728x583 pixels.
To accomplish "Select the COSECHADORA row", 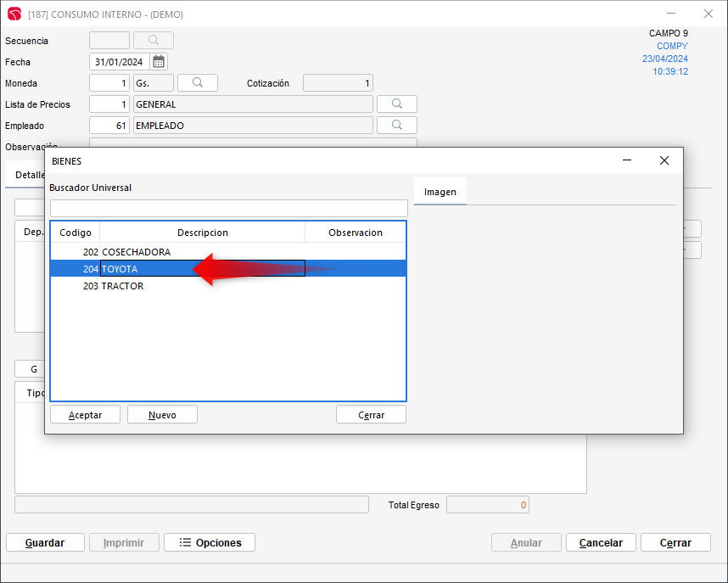I will pos(136,252).
